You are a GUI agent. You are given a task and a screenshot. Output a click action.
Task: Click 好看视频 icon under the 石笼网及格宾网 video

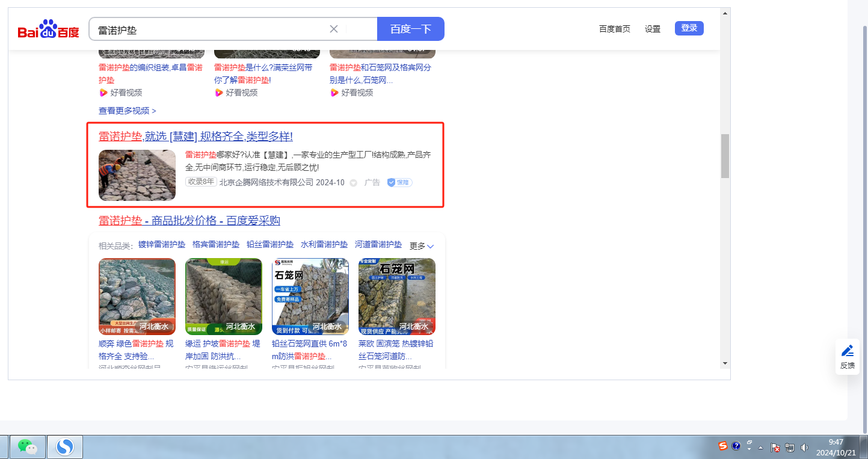[334, 93]
